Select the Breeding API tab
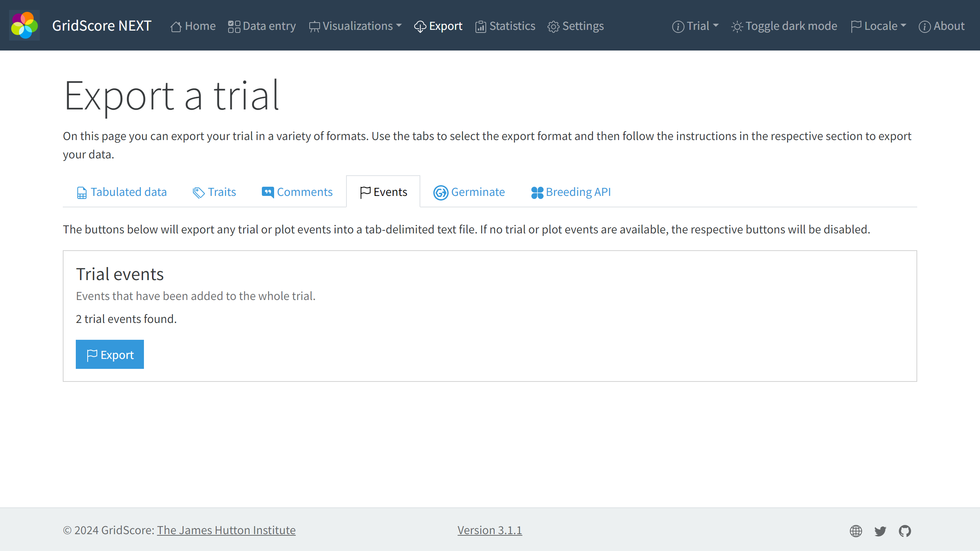This screenshot has height=551, width=980. (x=571, y=192)
